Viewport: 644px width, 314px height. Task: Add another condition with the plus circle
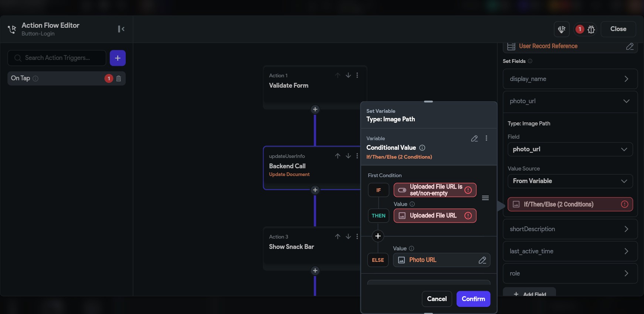(378, 236)
